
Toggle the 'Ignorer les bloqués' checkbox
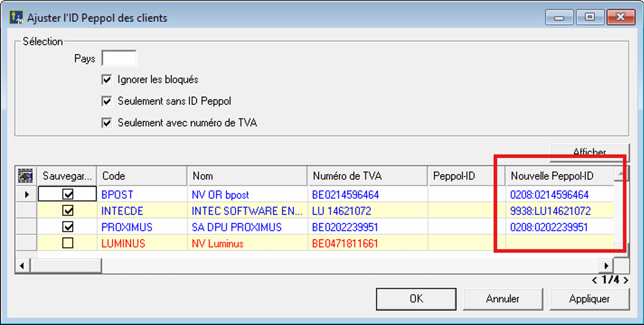(107, 80)
